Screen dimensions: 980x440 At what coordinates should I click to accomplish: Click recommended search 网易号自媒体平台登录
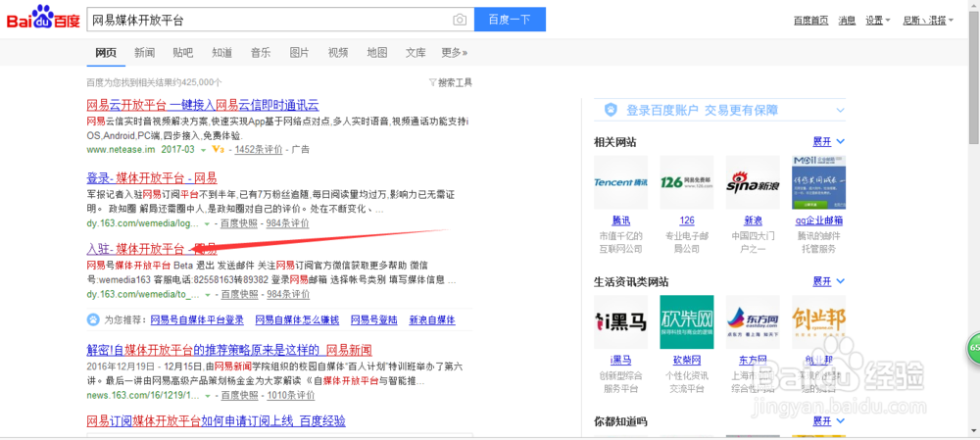coord(197,320)
